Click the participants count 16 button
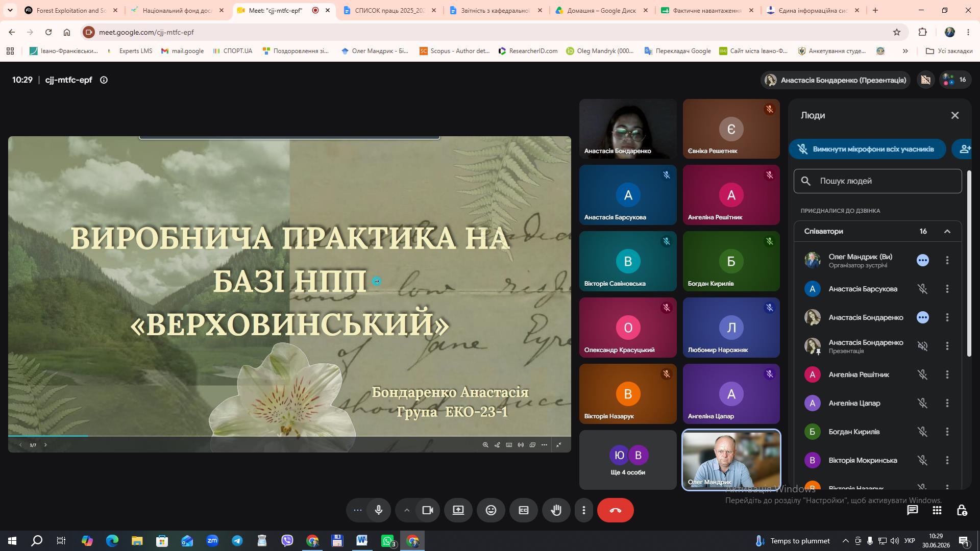980x551 pixels. click(955, 80)
